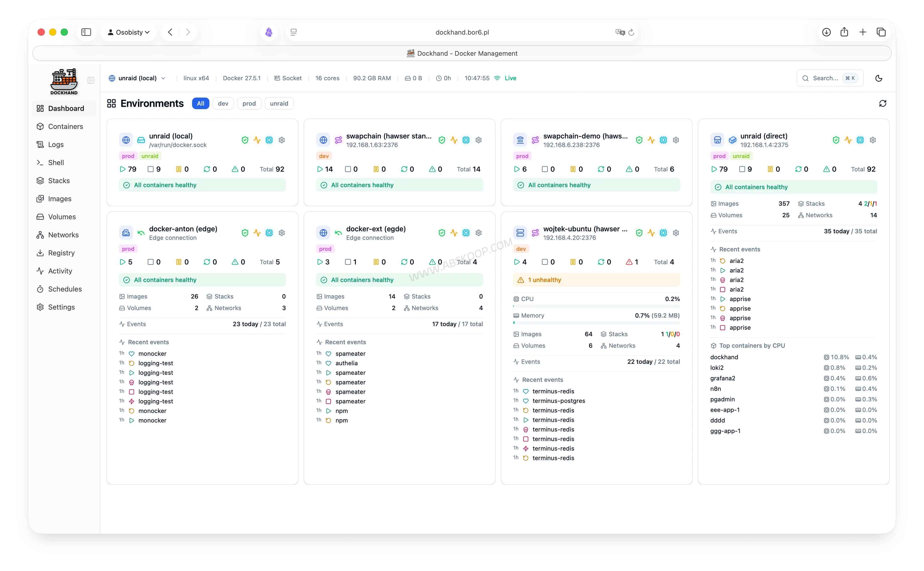Open settings gear on swapchain (hawser stan...) card
This screenshot has width=924, height=571.
478,140
